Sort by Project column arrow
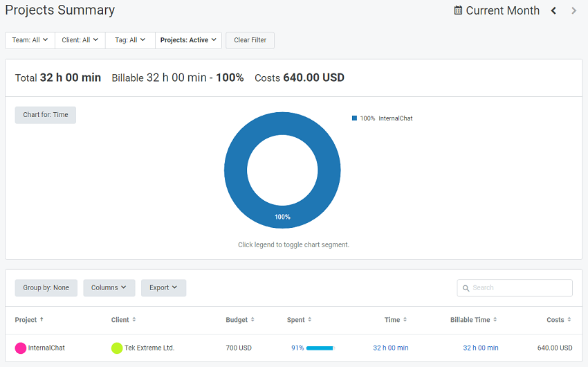588x367 pixels. [42, 319]
